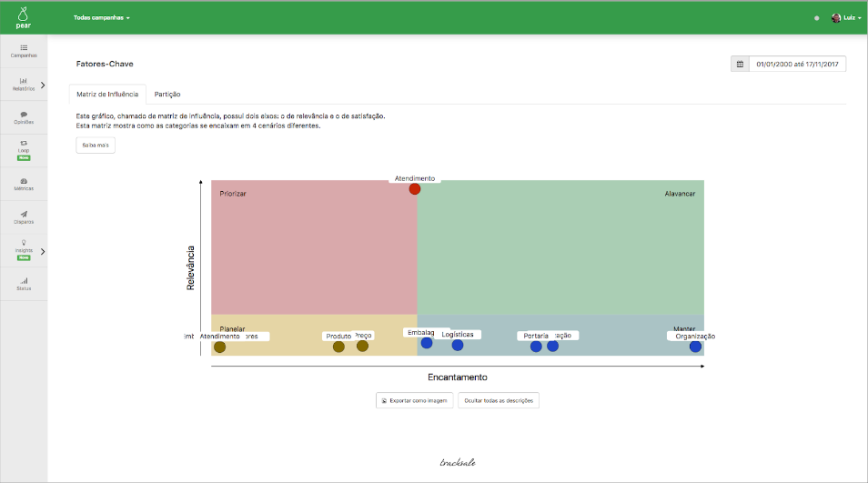Click the Alavancar quadrant label
Viewport: 868px width, 483px height.
pos(680,194)
